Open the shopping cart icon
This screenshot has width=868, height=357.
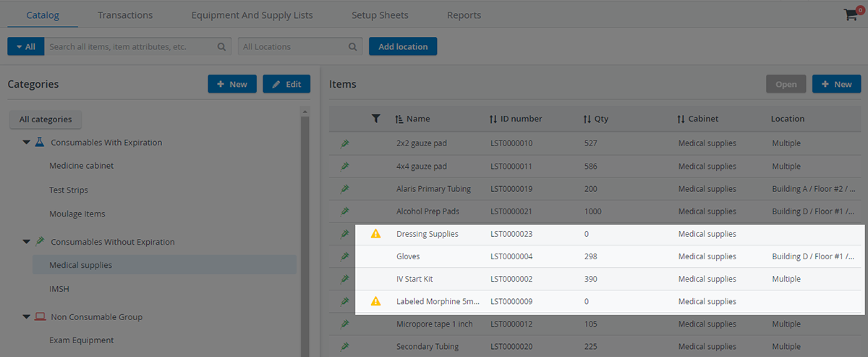[x=850, y=14]
